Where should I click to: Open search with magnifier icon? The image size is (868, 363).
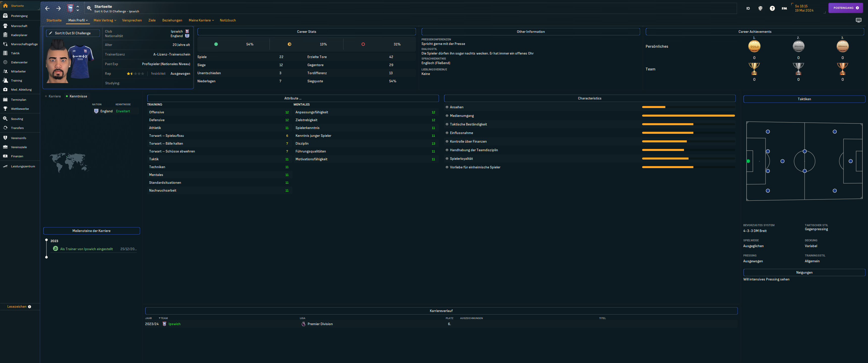89,8
